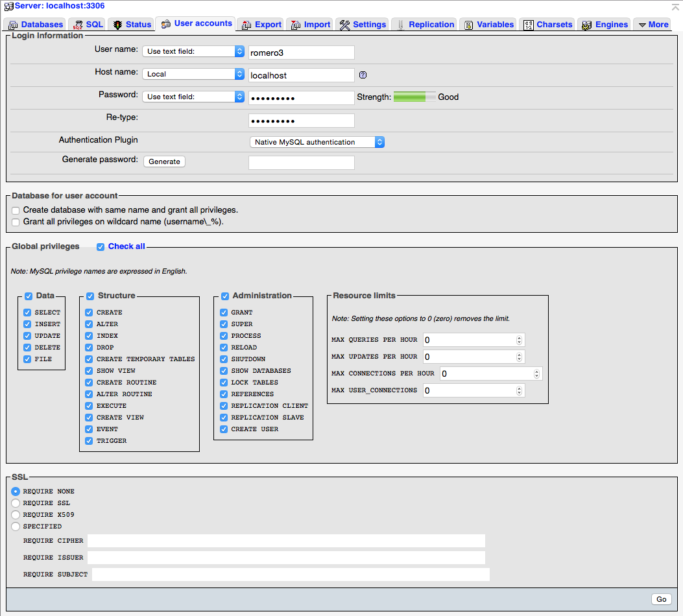Open the Authentication Plugin dropdown
The width and height of the screenshot is (683, 616).
point(317,141)
